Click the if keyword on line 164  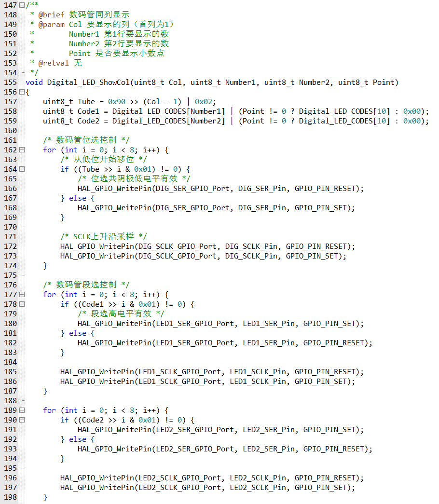point(64,169)
